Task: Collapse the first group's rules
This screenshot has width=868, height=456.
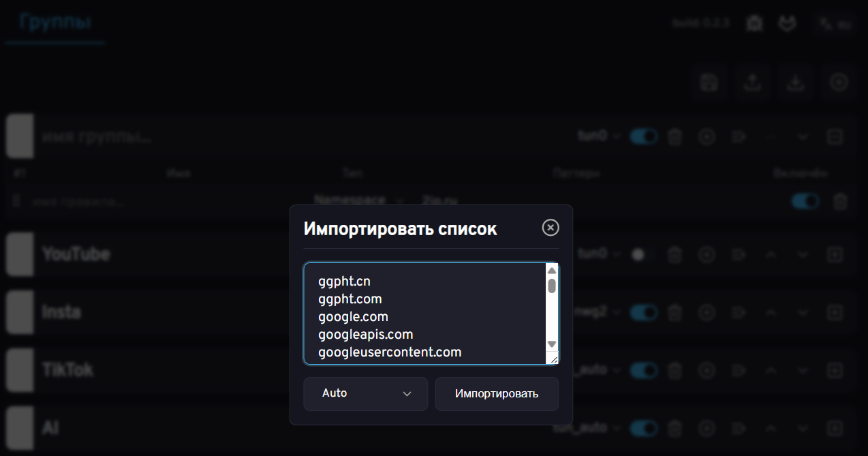Action: [x=835, y=137]
